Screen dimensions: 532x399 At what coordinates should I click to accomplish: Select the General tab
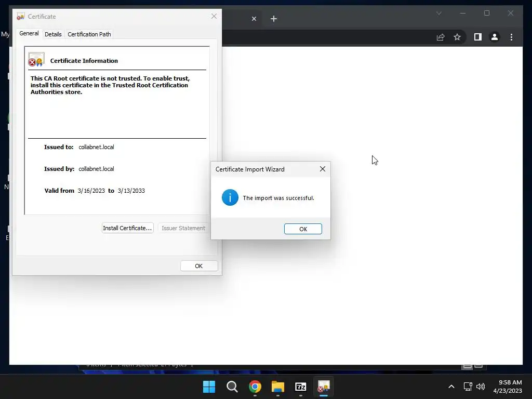29,34
